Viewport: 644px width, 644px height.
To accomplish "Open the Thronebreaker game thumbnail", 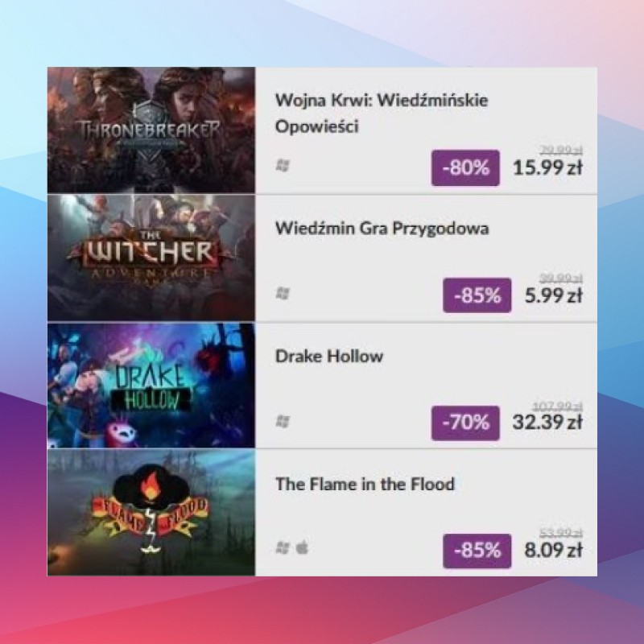I will click(x=151, y=130).
